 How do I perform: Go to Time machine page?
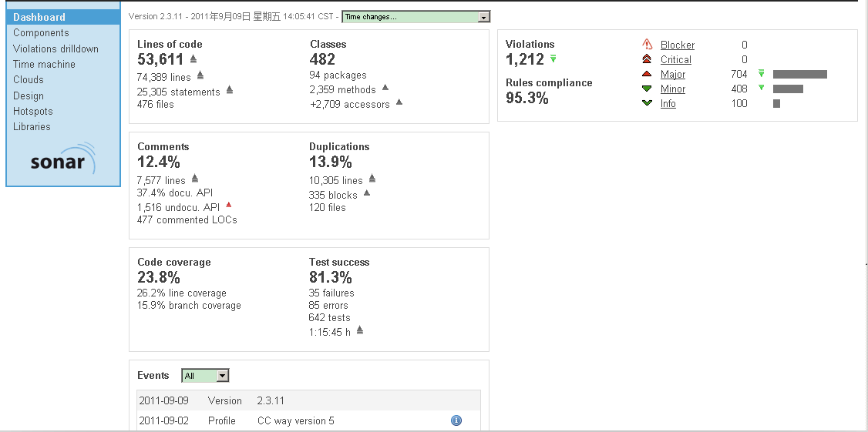[44, 64]
